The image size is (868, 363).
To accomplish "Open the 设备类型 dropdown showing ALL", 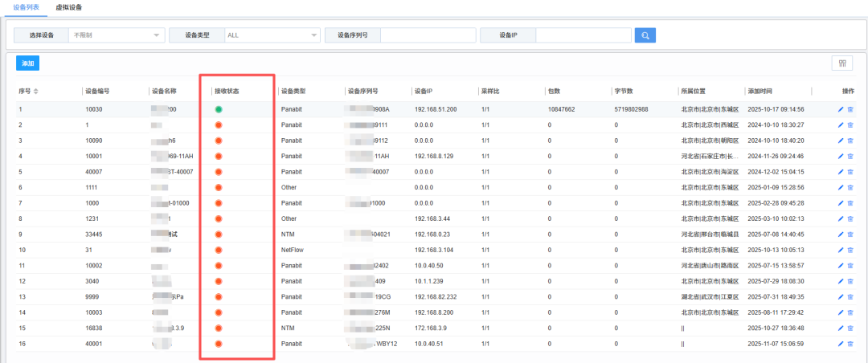I will point(272,35).
